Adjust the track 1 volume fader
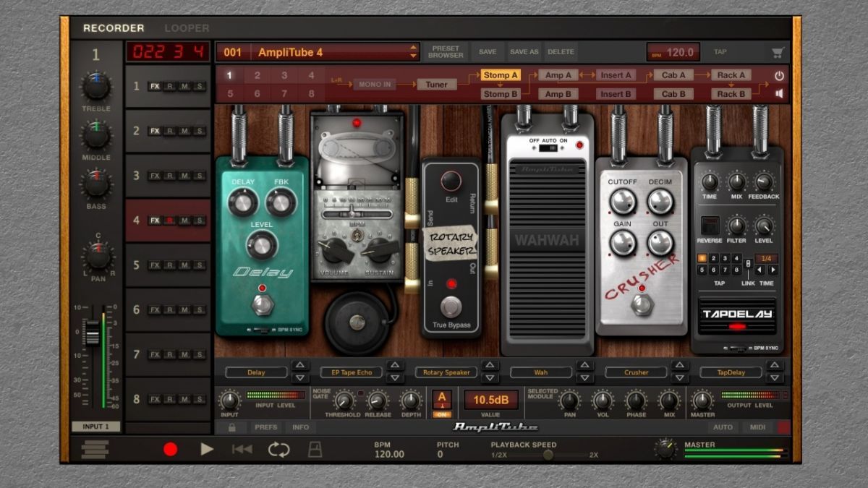Image resolution: width=868 pixels, height=488 pixels. coord(92,333)
